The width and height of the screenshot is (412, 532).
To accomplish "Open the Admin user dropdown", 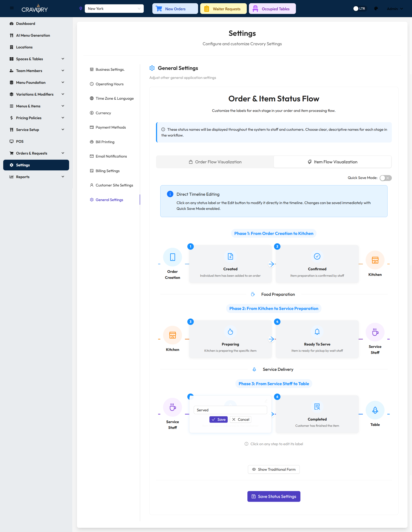I will click(x=395, y=9).
